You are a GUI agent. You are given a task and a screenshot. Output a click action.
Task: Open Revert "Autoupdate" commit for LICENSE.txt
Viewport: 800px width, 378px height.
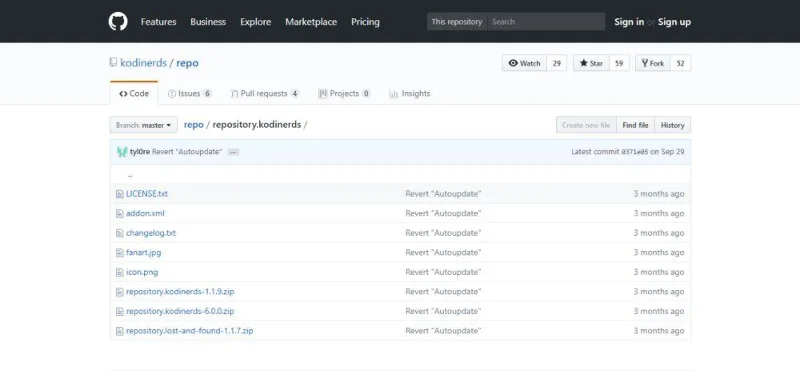[443, 194]
